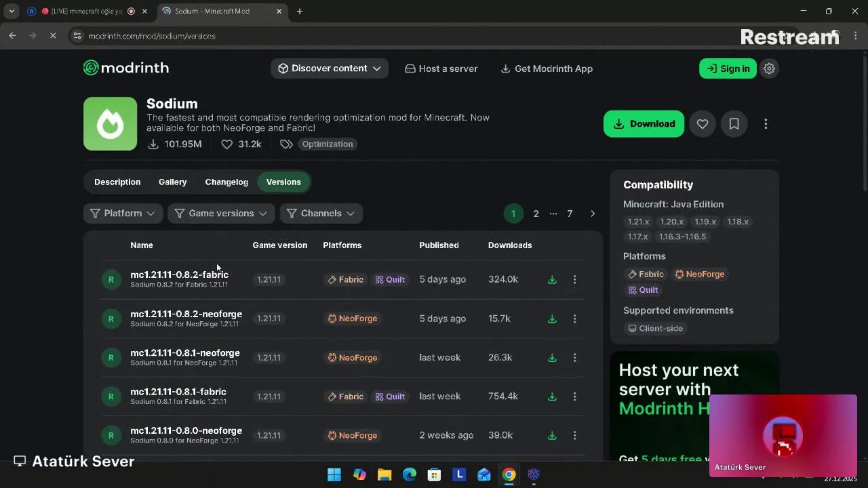Screen dimensions: 868x488
Task: Download mc1.21.11-0.8.1-fabric via its row download icon
Action: tap(552, 396)
